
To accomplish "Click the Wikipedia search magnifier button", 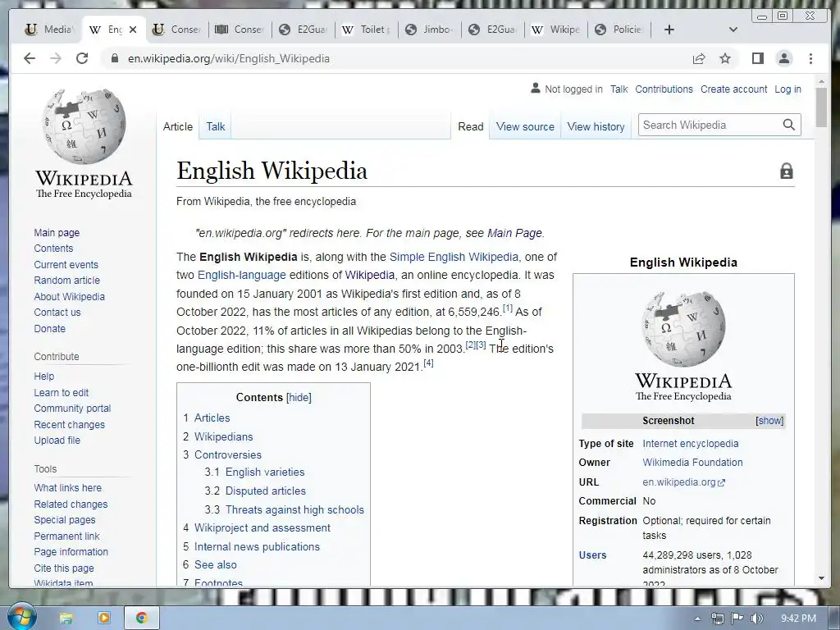I will pyautogui.click(x=788, y=125).
